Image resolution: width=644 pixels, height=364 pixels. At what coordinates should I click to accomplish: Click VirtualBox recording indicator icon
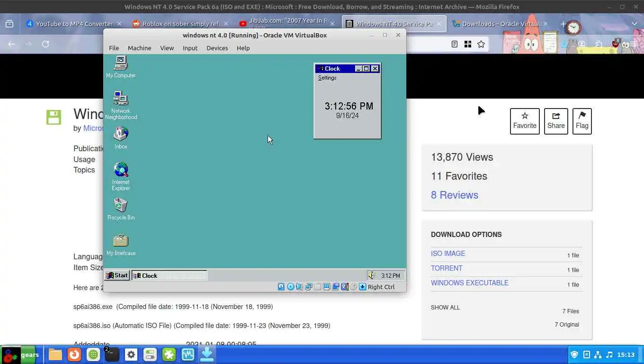[335, 287]
